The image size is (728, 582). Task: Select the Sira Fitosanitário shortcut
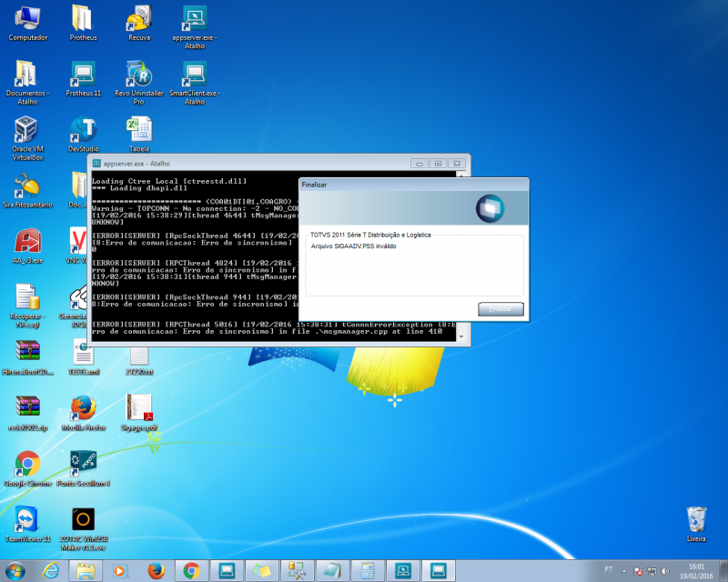click(x=27, y=190)
